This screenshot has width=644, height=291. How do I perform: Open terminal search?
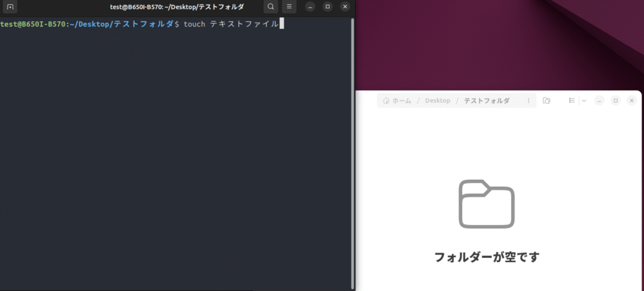click(270, 6)
